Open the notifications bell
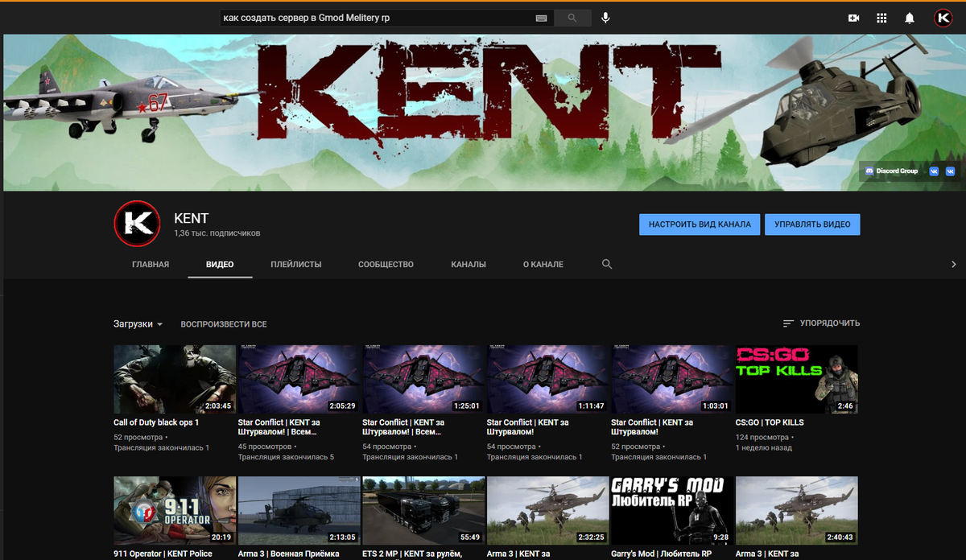Viewport: 966px width, 560px height. (x=910, y=18)
